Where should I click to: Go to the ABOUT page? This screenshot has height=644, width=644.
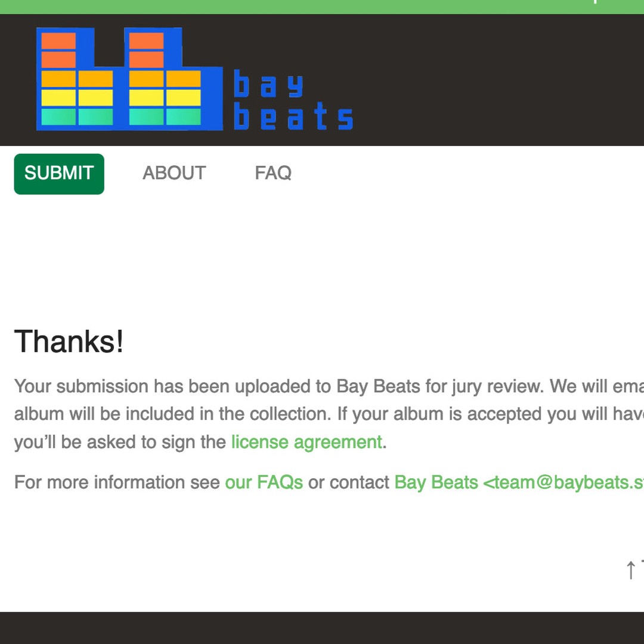tap(174, 173)
